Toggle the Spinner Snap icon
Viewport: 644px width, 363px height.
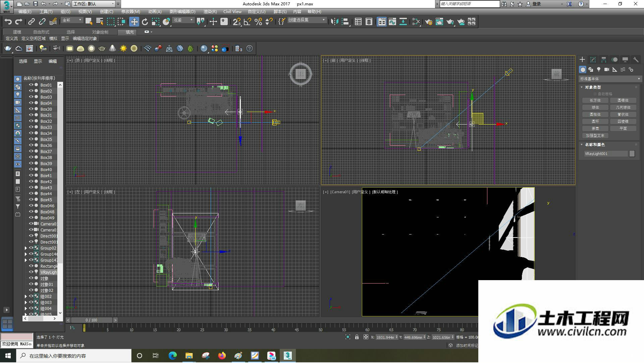click(x=269, y=22)
